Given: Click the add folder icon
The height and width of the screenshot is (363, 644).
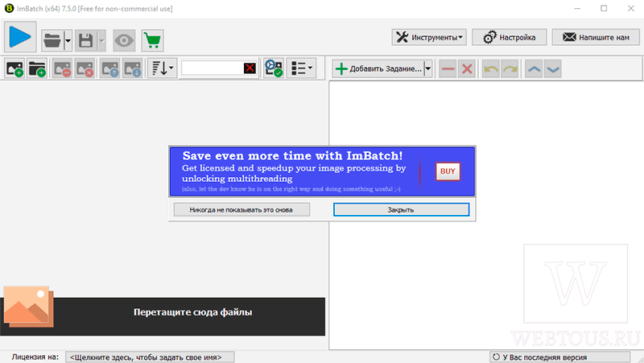Looking at the screenshot, I should pos(37,68).
